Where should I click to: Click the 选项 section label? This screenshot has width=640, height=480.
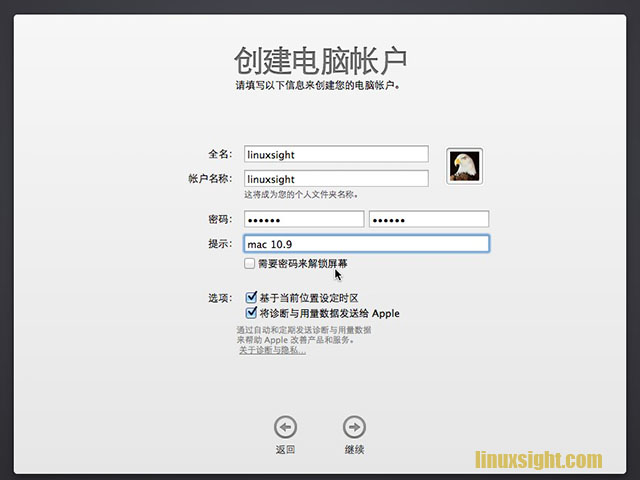click(x=219, y=298)
